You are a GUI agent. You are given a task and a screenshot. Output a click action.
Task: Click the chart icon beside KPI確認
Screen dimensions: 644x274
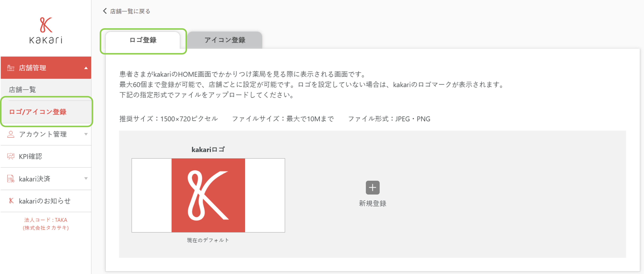pos(11,157)
